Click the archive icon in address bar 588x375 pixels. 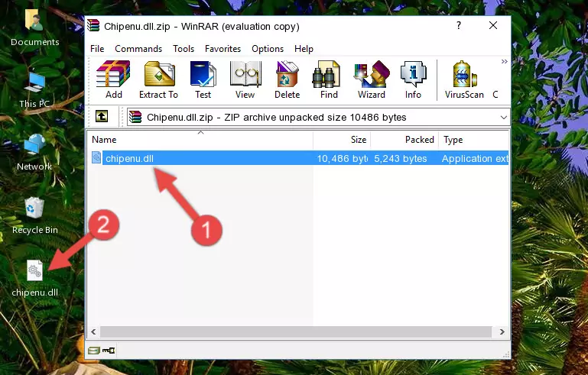[135, 118]
